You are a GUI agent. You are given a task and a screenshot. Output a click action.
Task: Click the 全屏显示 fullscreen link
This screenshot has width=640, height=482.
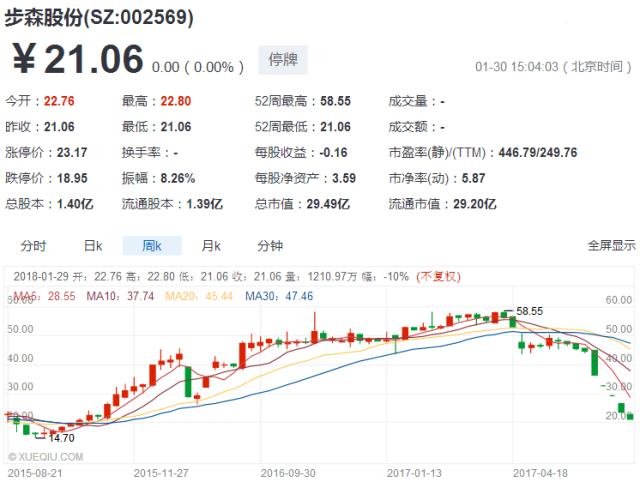coord(611,245)
